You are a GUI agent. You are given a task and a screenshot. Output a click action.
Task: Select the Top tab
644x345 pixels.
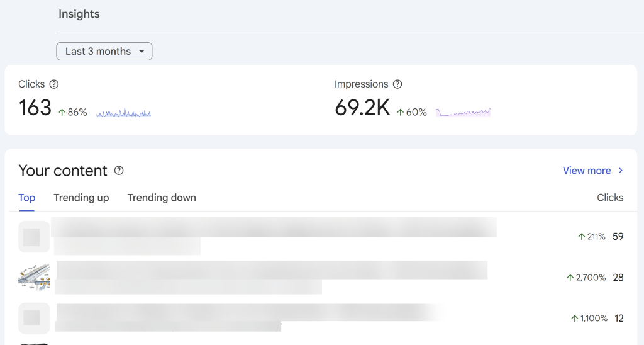27,198
